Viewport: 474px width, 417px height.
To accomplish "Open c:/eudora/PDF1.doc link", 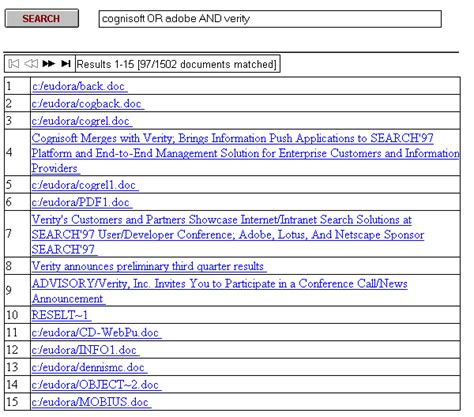I will pyautogui.click(x=82, y=202).
